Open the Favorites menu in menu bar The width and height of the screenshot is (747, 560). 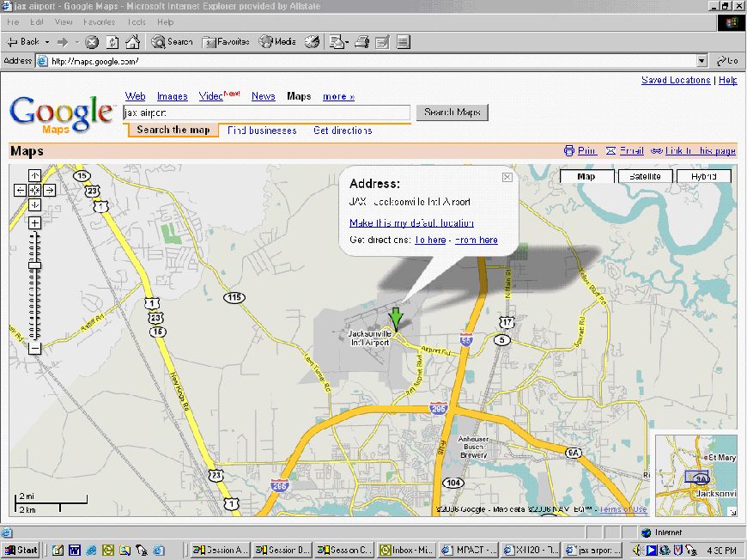tap(99, 22)
